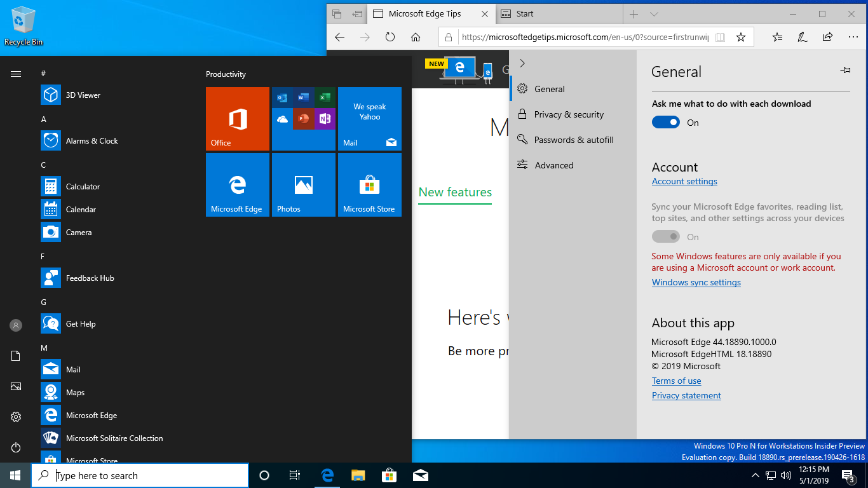
Task: Select the General settings section
Action: pyautogui.click(x=573, y=89)
